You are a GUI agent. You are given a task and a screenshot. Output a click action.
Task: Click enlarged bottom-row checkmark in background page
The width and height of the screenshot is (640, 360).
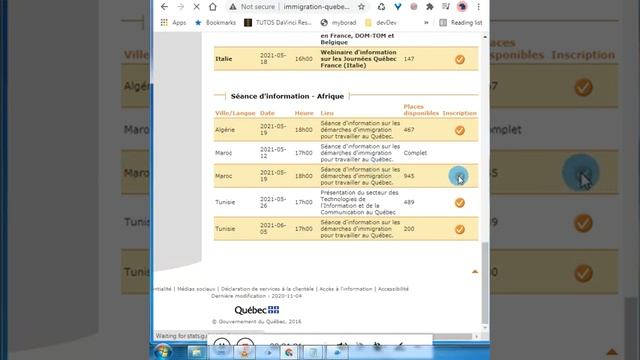(x=583, y=273)
